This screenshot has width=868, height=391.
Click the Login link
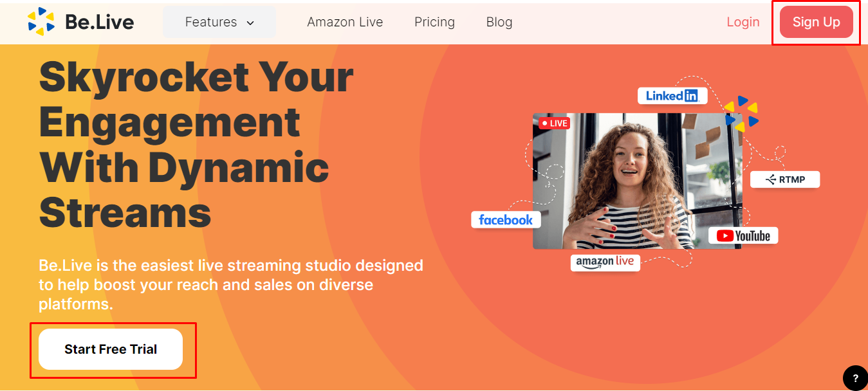click(743, 22)
